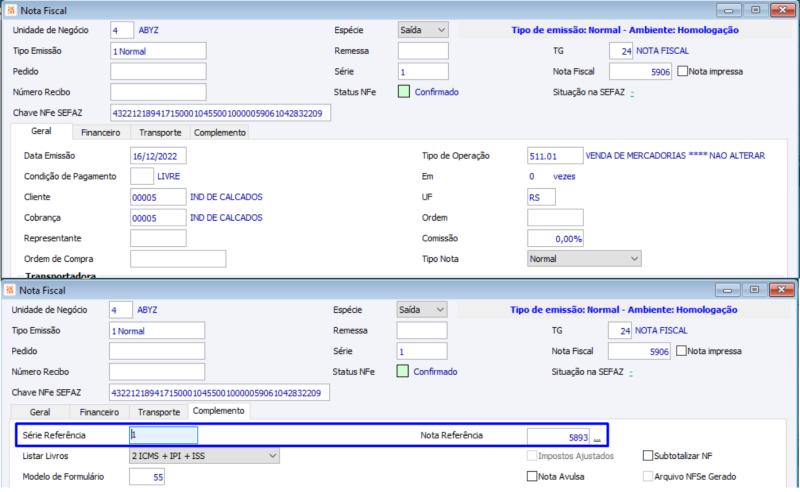Switch to Geral tab in lower window
This screenshot has height=492, width=800.
40,412
